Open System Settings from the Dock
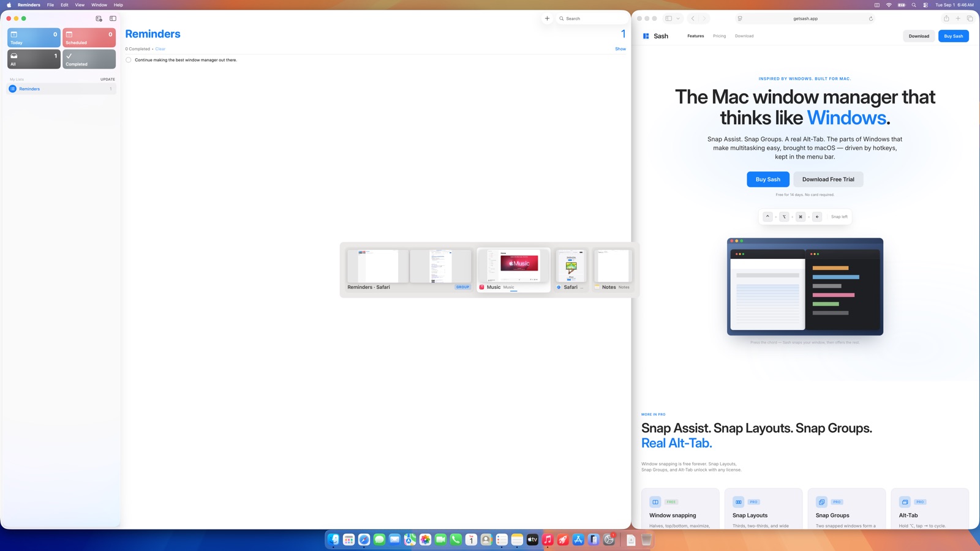Screen dimensions: 980x551 (609, 539)
